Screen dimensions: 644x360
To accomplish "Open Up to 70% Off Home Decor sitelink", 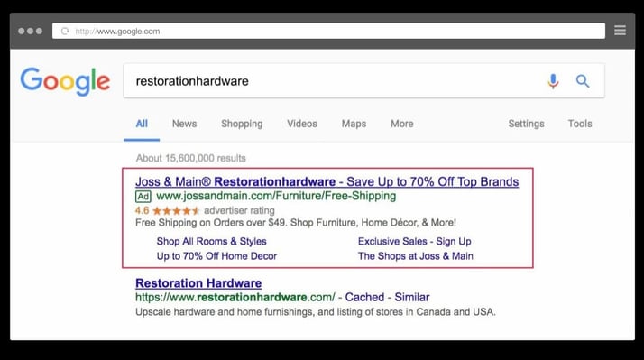I will (x=216, y=256).
